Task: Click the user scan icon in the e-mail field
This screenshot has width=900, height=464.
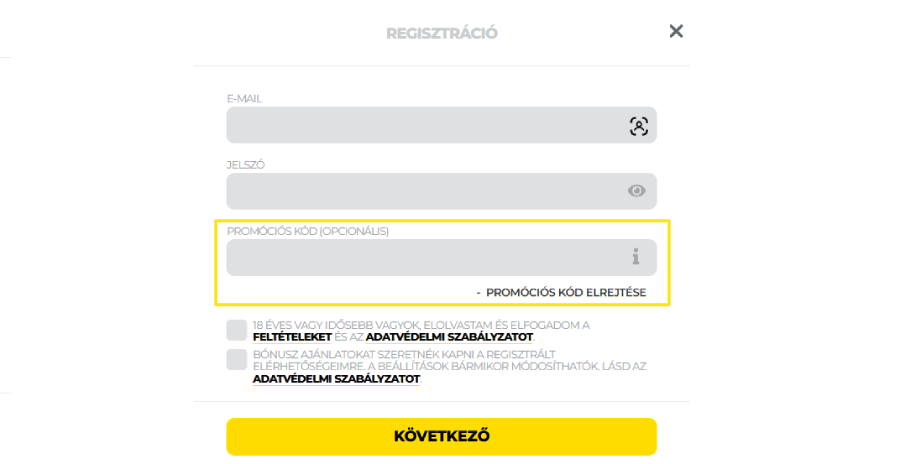Action: point(638,126)
